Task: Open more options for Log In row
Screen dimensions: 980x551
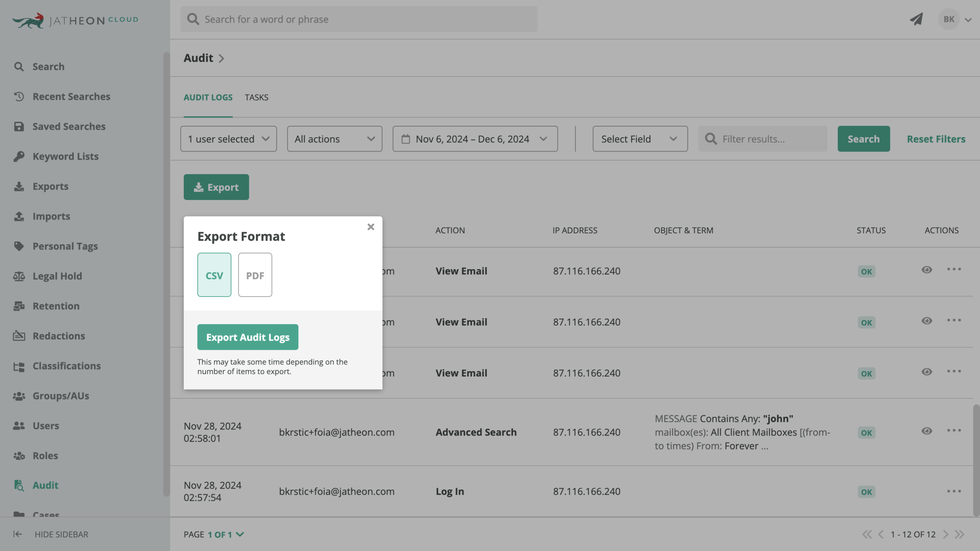Action: (x=954, y=491)
